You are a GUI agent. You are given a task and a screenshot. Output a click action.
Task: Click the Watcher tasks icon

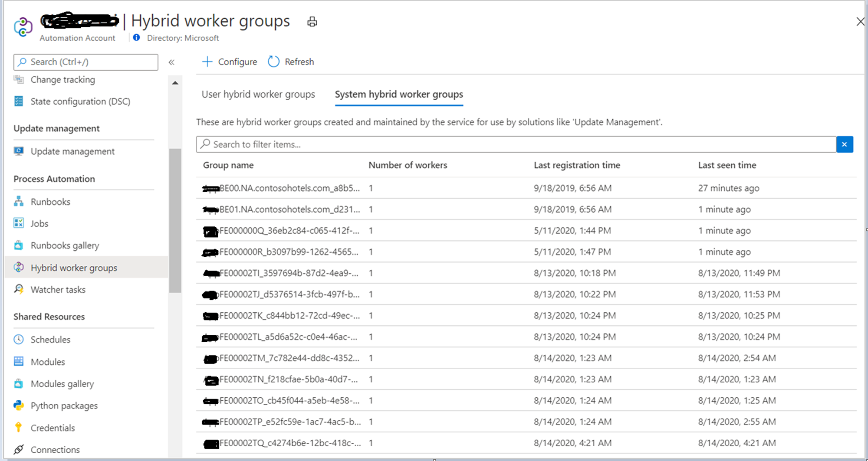coord(19,289)
